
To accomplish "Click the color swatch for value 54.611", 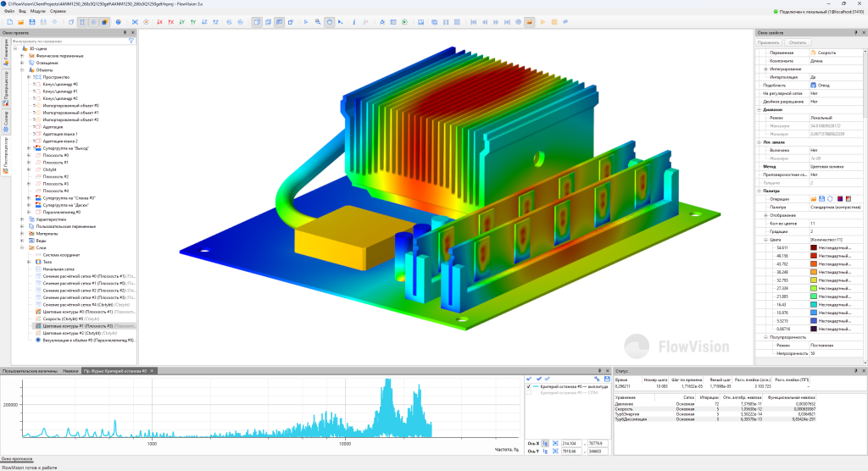I will coord(814,248).
